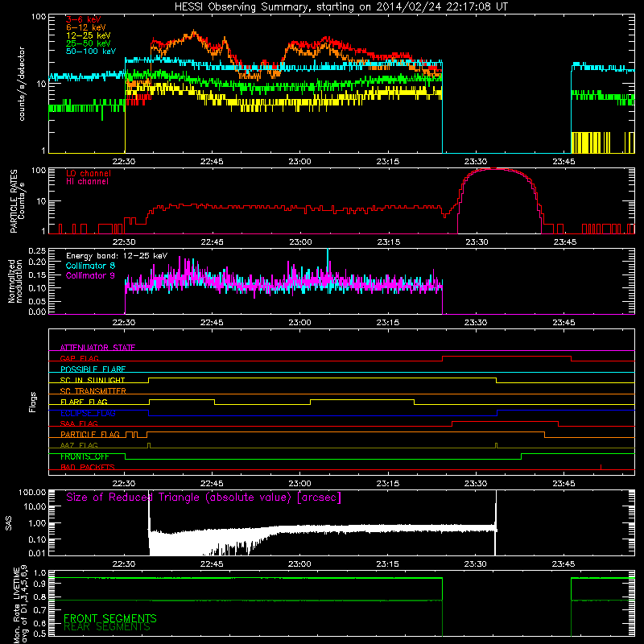Image resolution: width=644 pixels, height=644 pixels.
Task: Click the SC IN SUNLIGHT flag label
Action: coord(93,380)
